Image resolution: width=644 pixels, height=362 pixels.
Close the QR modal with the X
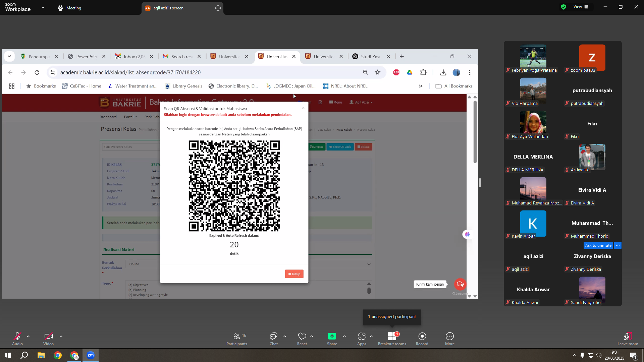pyautogui.click(x=303, y=108)
